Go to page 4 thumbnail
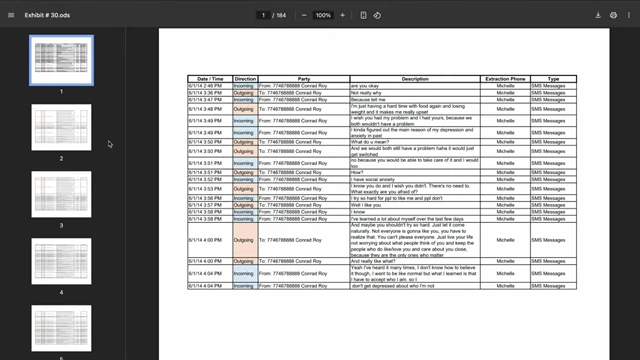 [x=61, y=261]
